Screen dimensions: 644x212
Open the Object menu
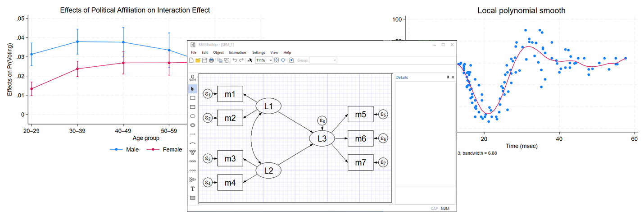(218, 53)
